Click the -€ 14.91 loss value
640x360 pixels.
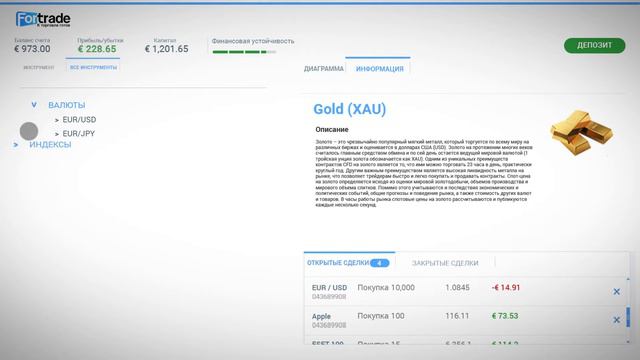coord(506,287)
